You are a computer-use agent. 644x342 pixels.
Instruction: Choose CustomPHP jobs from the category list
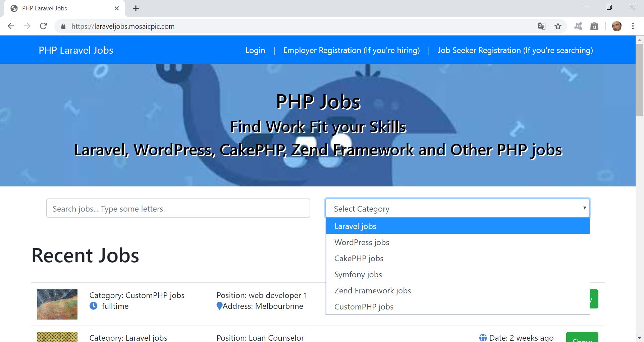[x=458, y=306]
